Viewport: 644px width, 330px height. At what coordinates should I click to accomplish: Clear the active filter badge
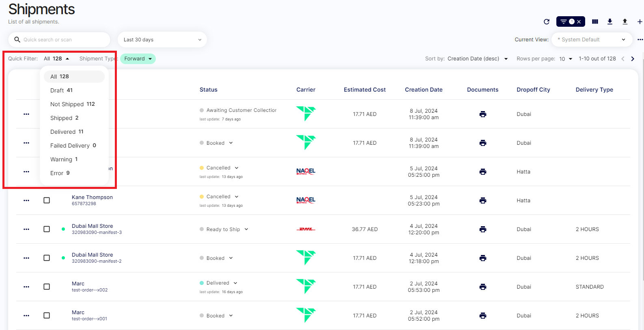(x=579, y=21)
